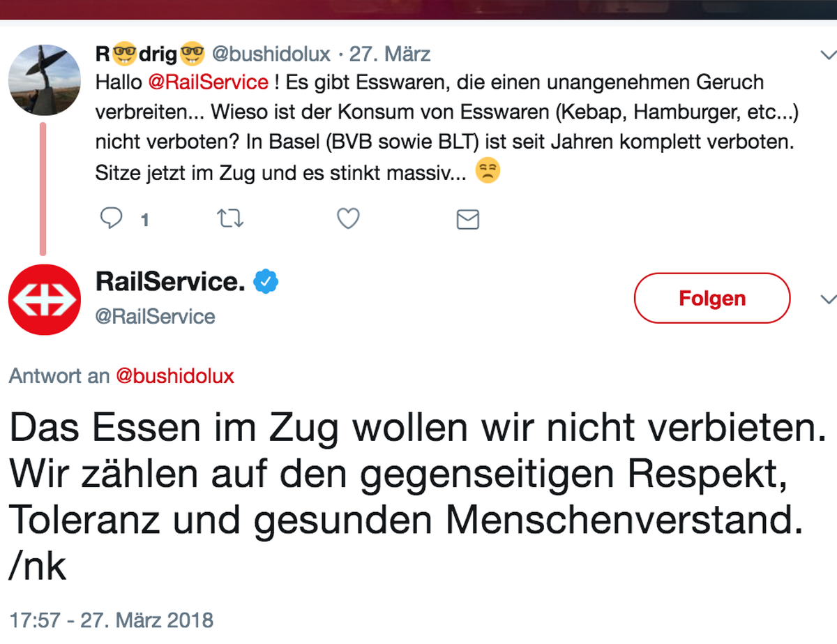Open the RailService SBB logo avatar
This screenshot has height=644, width=837.
point(45,300)
